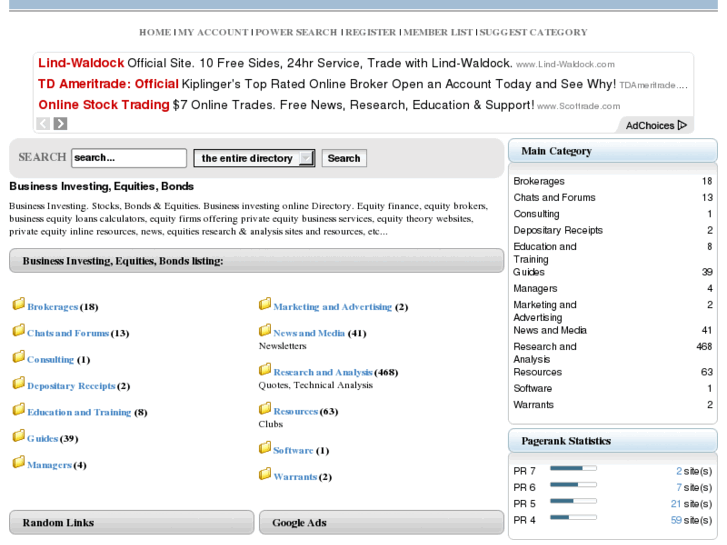
Task: Open Education and Training (8) link
Action: pos(79,413)
